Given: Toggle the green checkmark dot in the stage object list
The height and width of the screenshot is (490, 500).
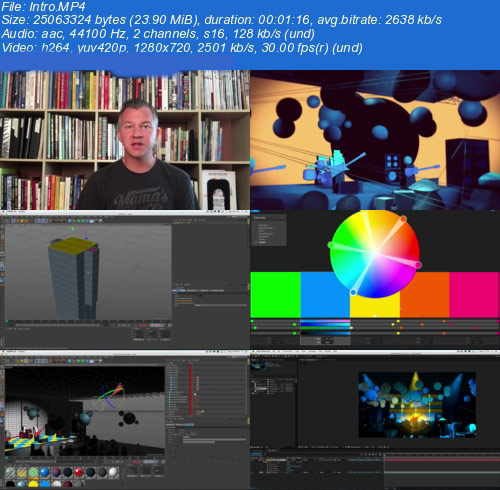Looking at the screenshot, I should [x=202, y=412].
